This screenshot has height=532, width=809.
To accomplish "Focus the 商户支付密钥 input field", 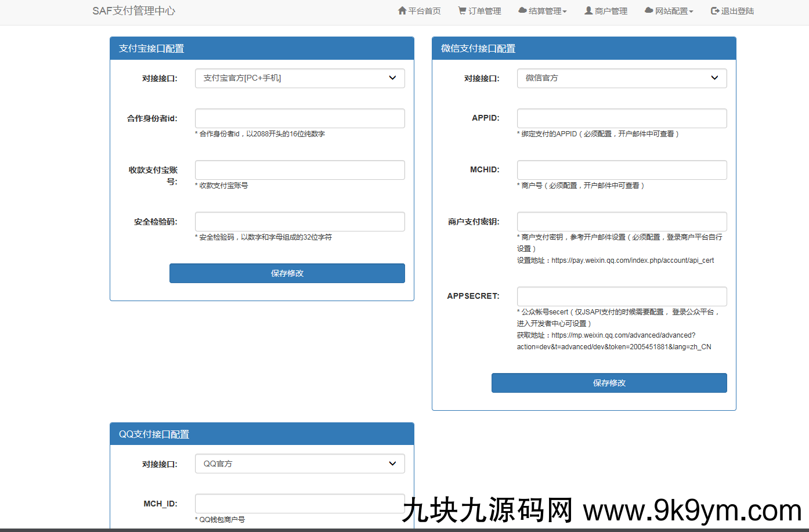I will coord(622,222).
